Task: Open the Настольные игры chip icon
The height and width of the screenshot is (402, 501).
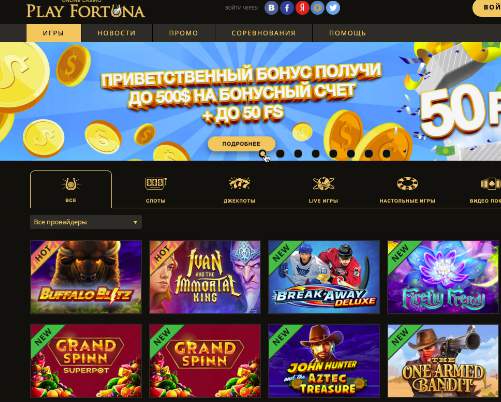Action: pyautogui.click(x=407, y=184)
